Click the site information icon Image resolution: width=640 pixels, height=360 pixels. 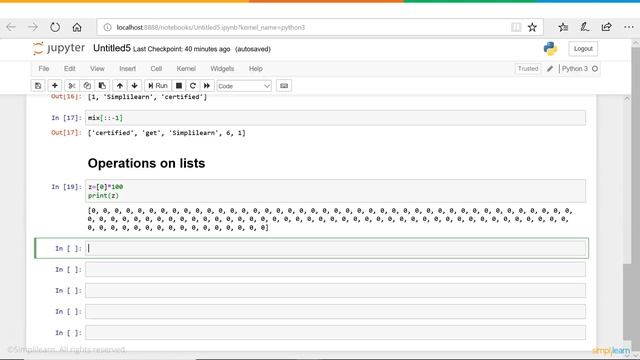point(107,27)
